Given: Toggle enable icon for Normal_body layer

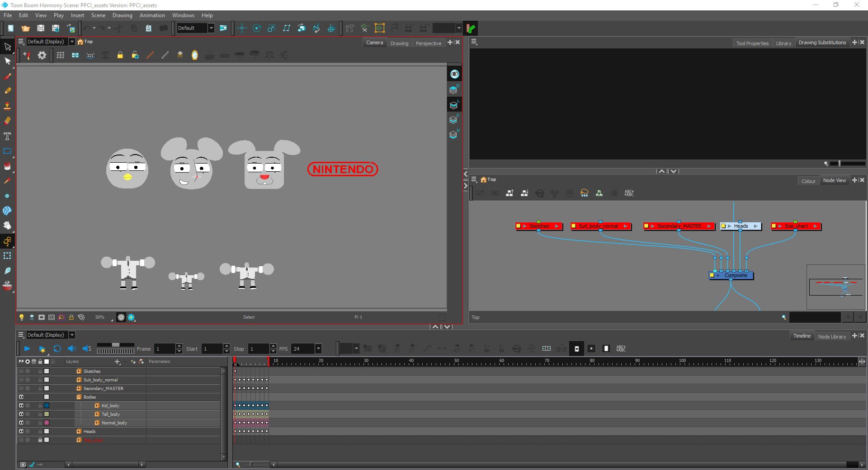Looking at the screenshot, I should [21, 423].
